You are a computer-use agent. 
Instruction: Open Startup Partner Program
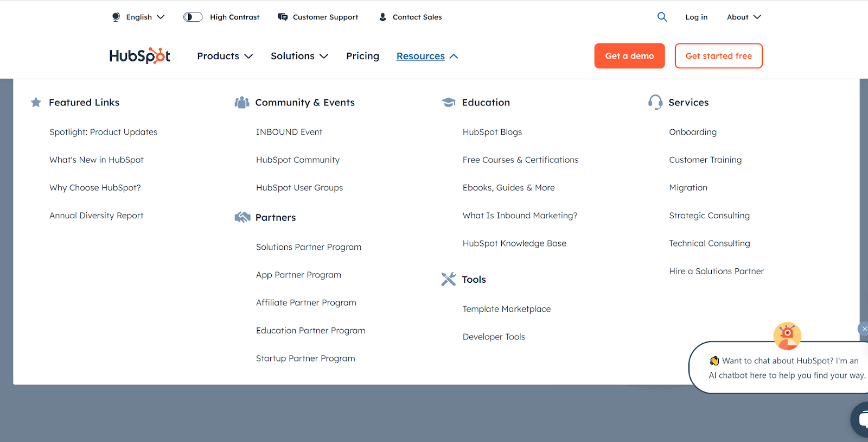[306, 358]
